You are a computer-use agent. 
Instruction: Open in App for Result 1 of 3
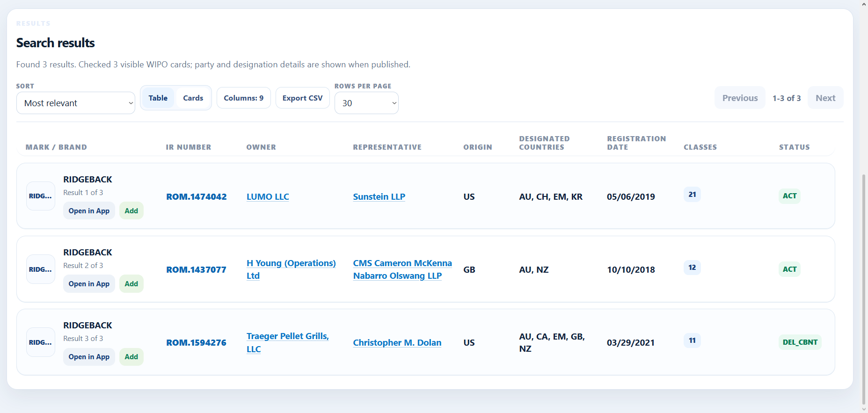point(89,211)
